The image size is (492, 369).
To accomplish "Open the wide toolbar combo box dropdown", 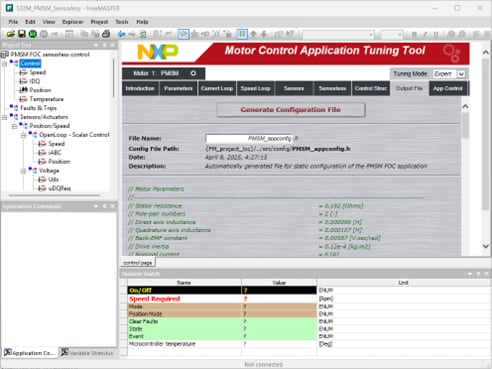I will (371, 34).
